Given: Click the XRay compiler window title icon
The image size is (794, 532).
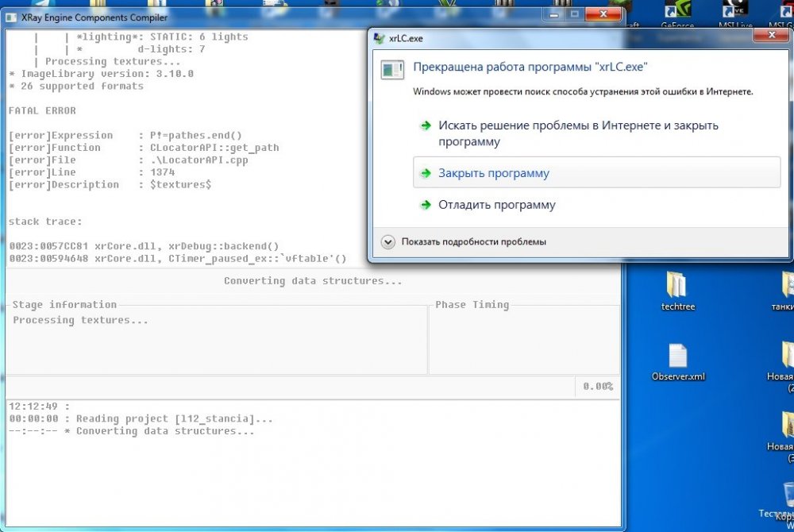Looking at the screenshot, I should [x=12, y=17].
